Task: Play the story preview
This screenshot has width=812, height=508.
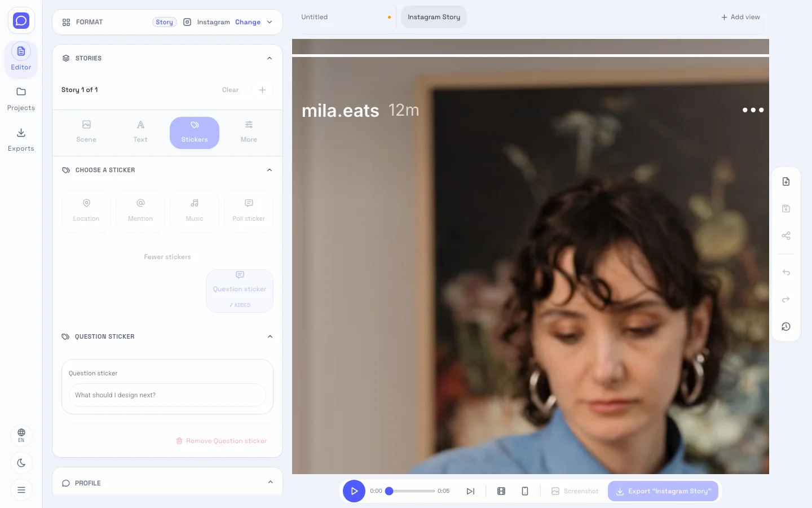Action: tap(354, 491)
